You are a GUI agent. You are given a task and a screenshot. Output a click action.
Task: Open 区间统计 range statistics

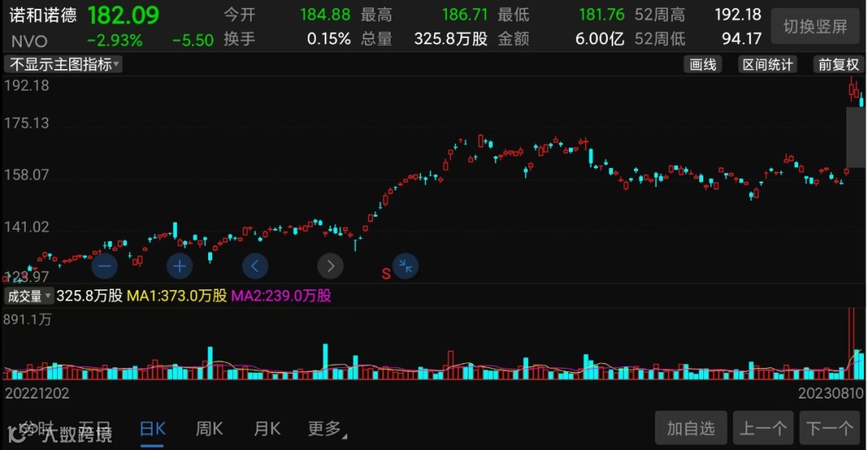(x=768, y=65)
